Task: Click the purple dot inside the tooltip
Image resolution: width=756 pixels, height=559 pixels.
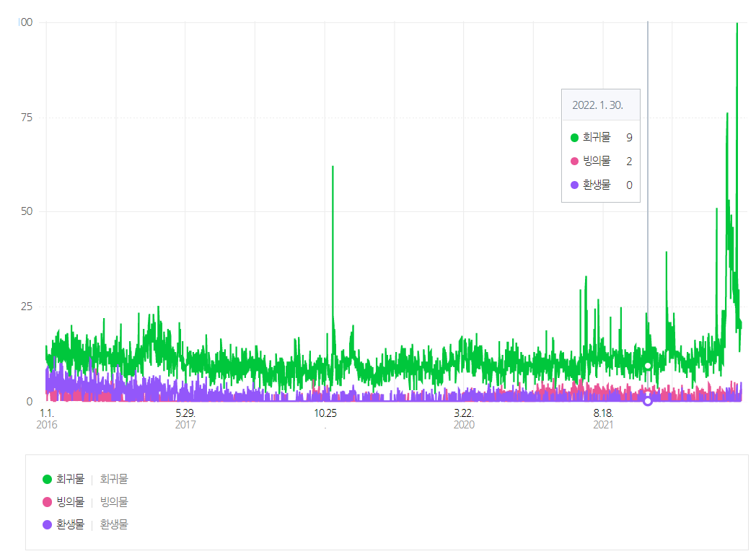Action: (x=574, y=185)
